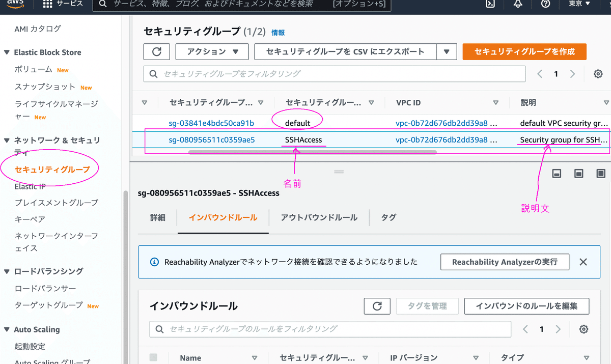Image resolution: width=611 pixels, height=364 pixels.
Task: Click the info icon in the Reachability Analyzer banner
Action: coord(154,262)
